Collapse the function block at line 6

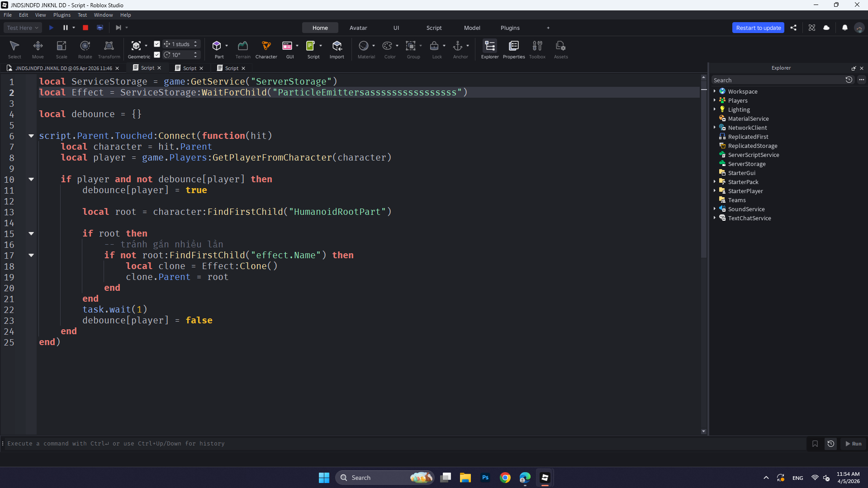coord(31,136)
